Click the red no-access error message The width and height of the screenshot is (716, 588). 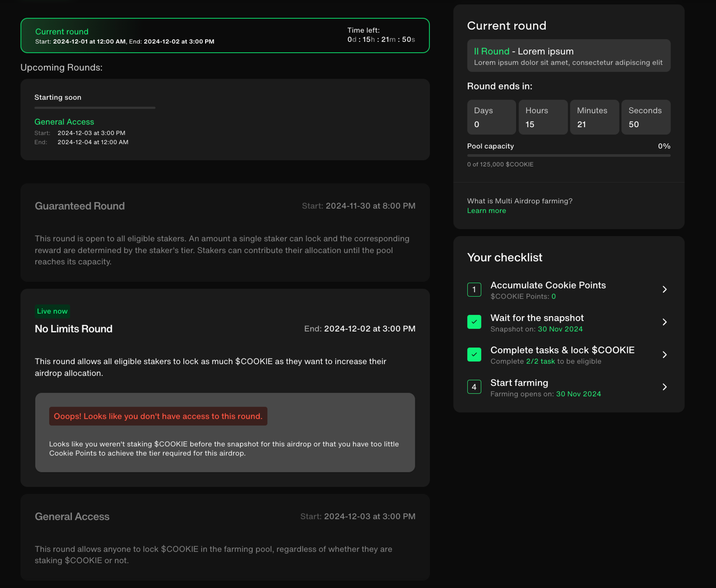[158, 416]
